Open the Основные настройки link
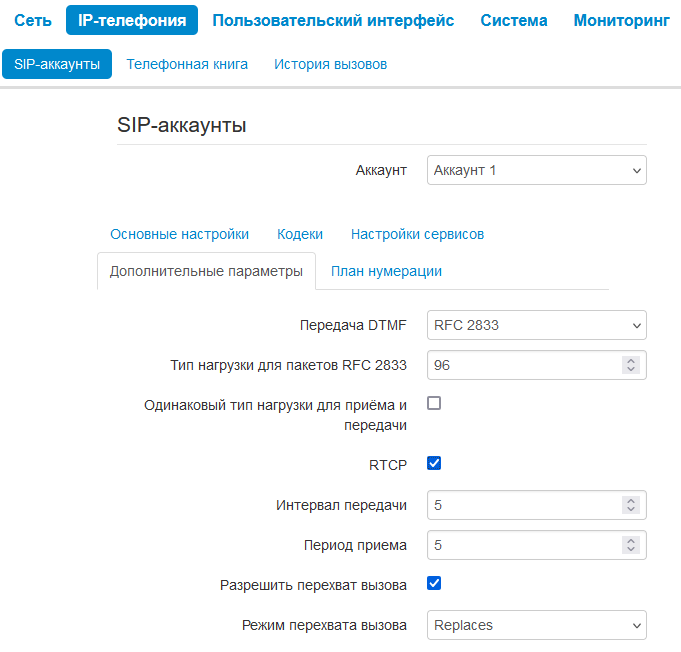The image size is (681, 652). (x=179, y=234)
